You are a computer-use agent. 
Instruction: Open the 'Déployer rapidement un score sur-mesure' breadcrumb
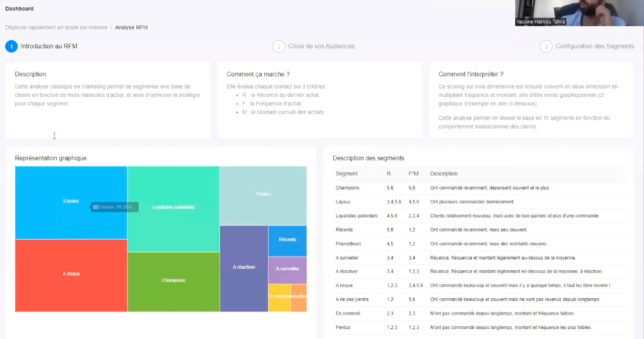click(56, 28)
